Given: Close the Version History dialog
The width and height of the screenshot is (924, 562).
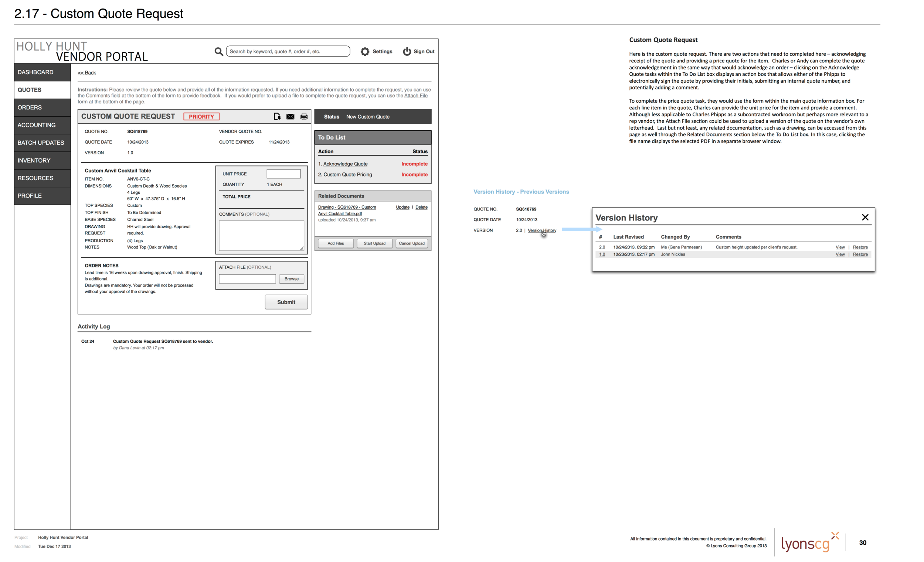Looking at the screenshot, I should click(865, 217).
